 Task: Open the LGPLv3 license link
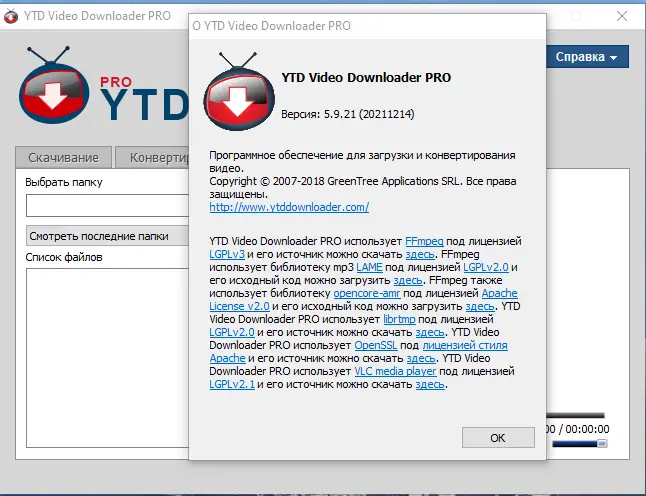(227, 254)
